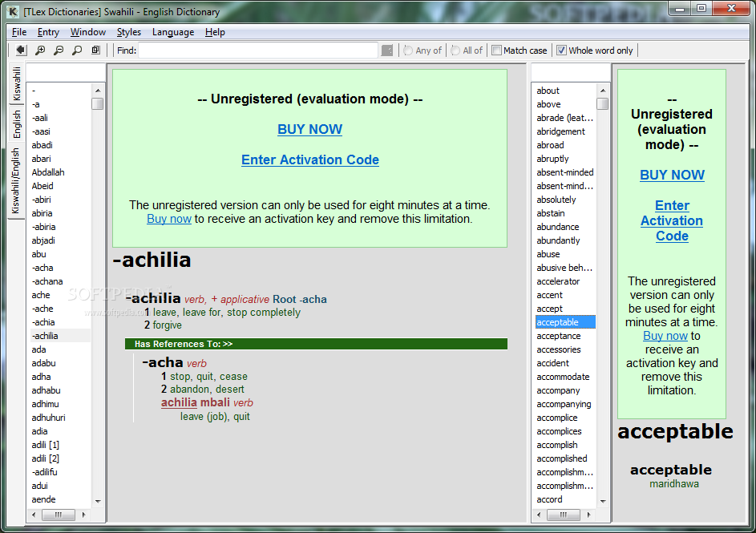756x533 pixels.
Task: Click Enter Activation Code in right panel
Action: 672,220
